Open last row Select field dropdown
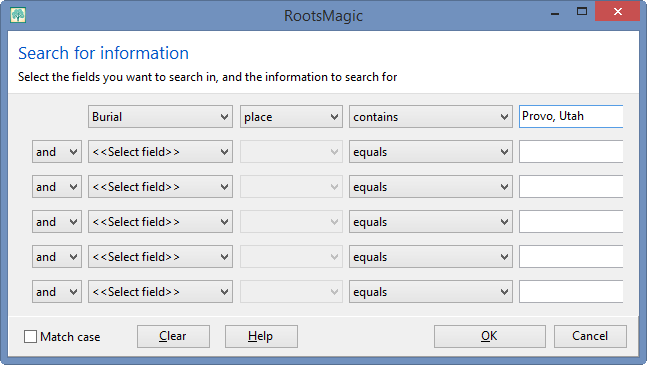Screen dimensions: 647x365 [x=160, y=292]
